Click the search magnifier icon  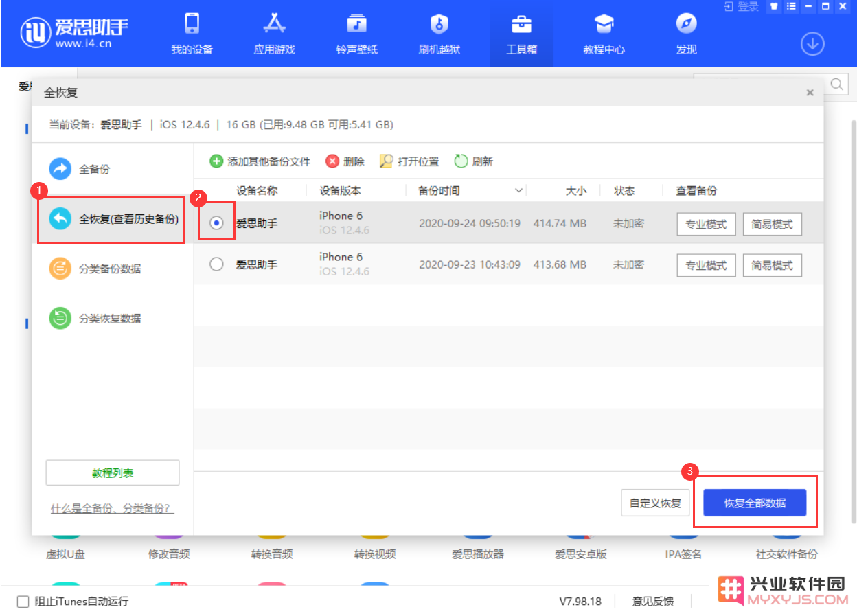click(x=838, y=84)
